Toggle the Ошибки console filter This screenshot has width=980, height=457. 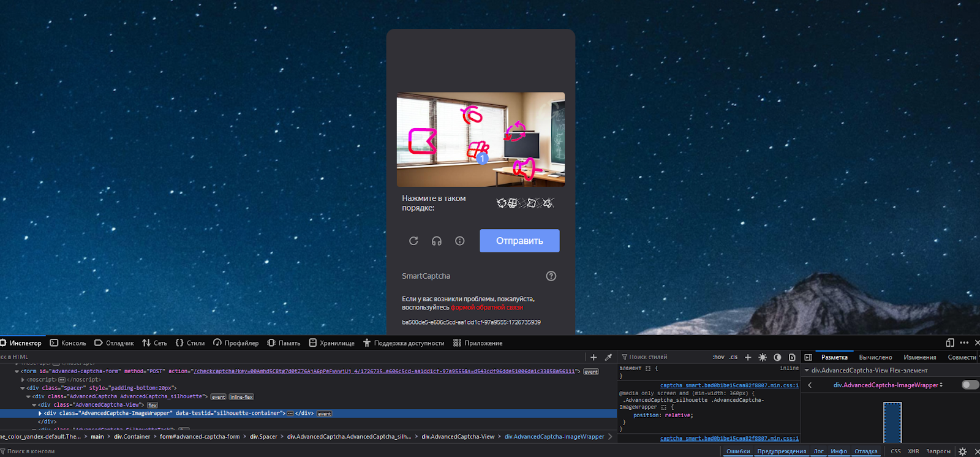coord(738,451)
